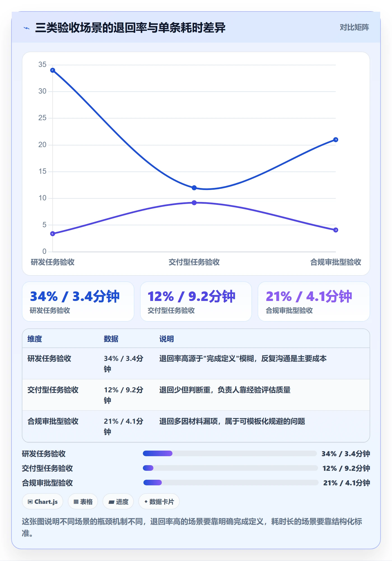Screen dimensions: 392x561
Task: Click the 维度 column header
Action: [x=35, y=339]
